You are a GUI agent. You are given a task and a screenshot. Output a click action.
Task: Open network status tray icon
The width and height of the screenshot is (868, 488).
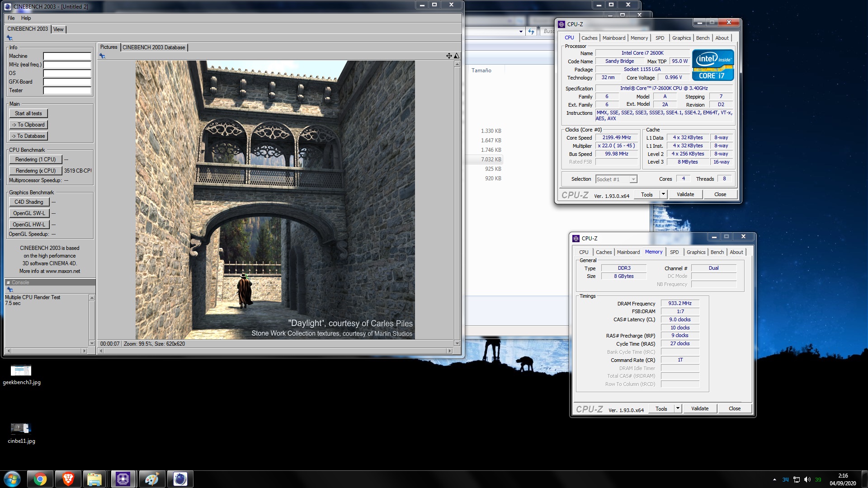[x=797, y=479]
